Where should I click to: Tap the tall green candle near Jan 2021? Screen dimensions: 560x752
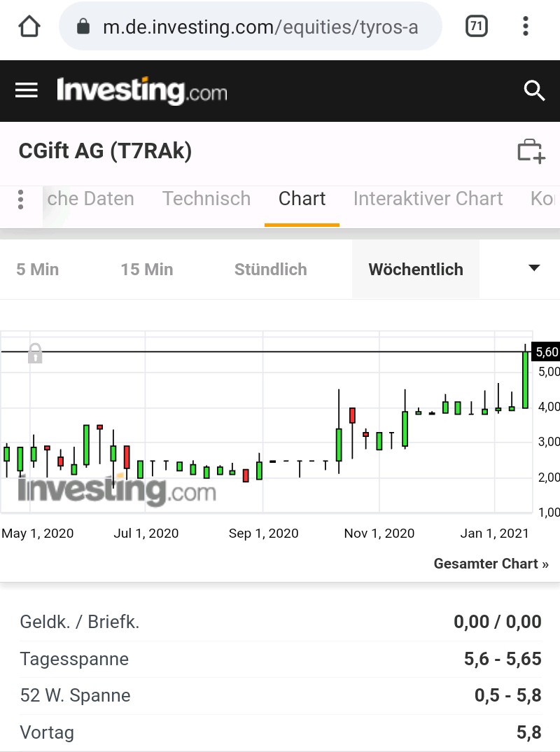pos(526,380)
